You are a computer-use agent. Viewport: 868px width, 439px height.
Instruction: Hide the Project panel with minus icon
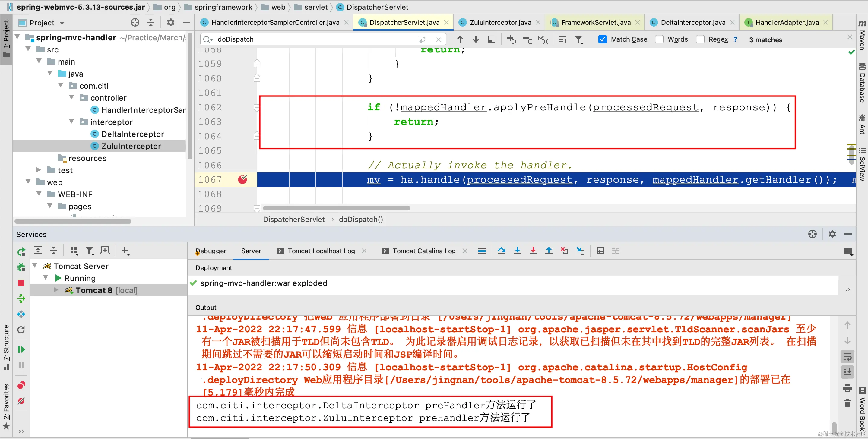click(186, 23)
